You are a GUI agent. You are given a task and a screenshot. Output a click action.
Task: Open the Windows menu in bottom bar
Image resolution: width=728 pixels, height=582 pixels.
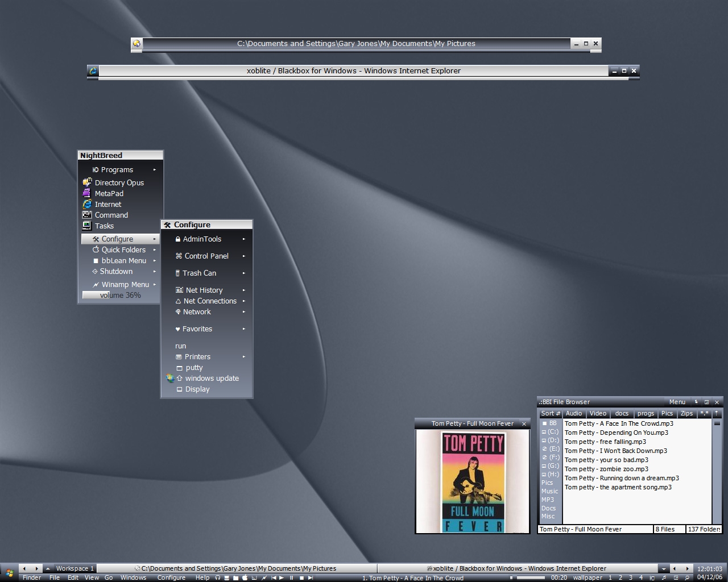(133, 577)
